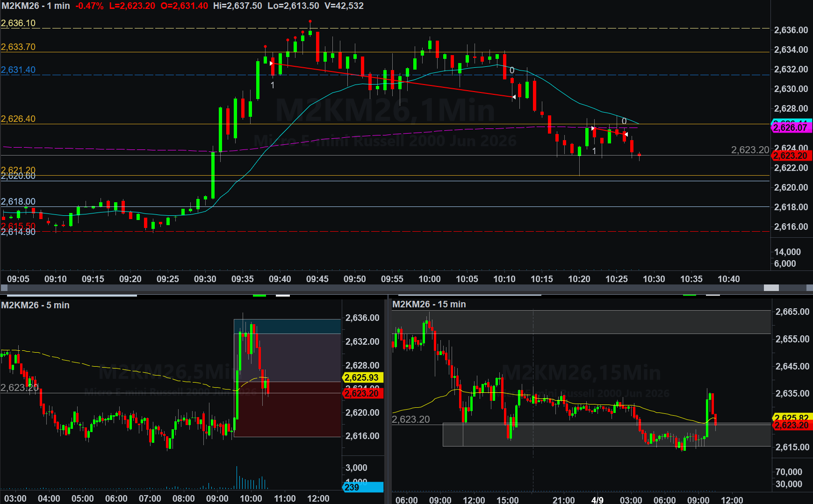Select the blue 2,631.40 level label

click(18, 70)
